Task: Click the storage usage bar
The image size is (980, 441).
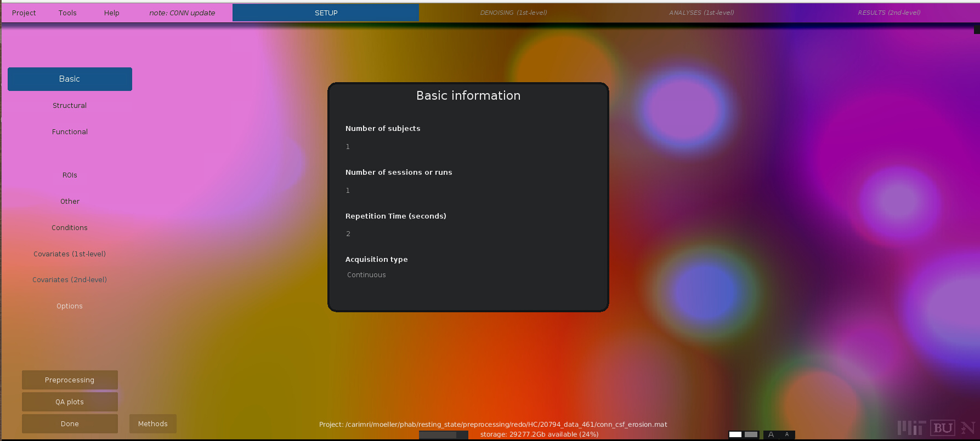Action: click(443, 434)
